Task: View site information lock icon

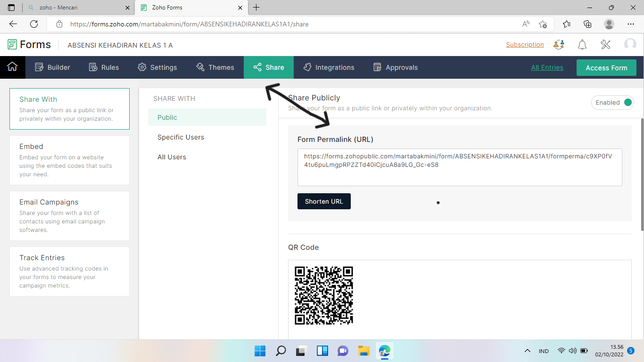Action: (59, 24)
